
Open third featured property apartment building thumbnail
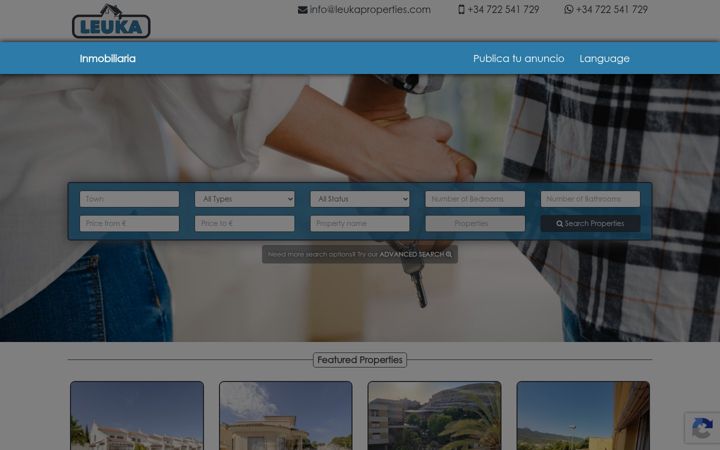(x=434, y=416)
